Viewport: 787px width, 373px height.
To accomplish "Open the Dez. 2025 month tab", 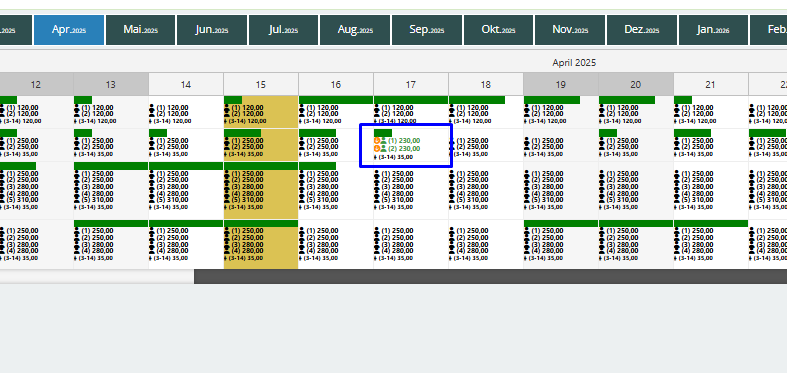I will [x=641, y=30].
